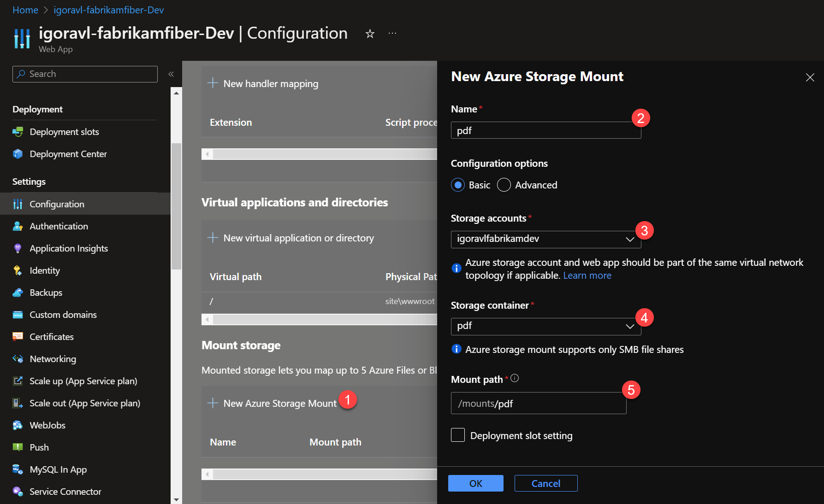Click the Certificates icon

(18, 337)
